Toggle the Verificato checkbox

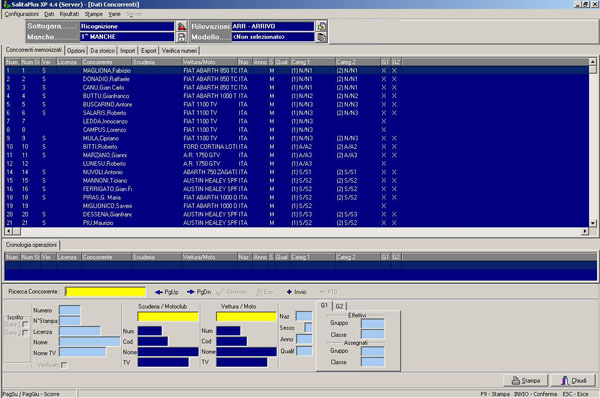(x=64, y=365)
